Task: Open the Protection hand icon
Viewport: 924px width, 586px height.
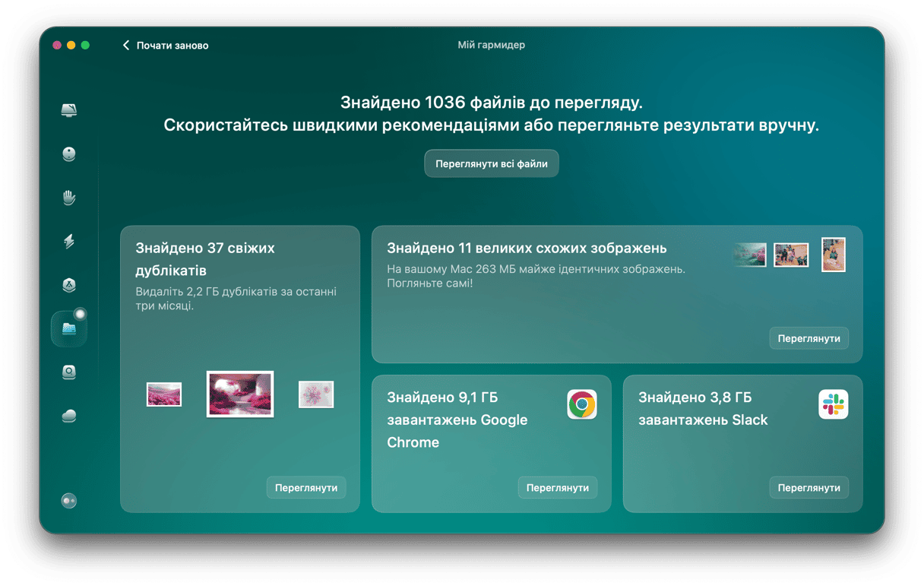Action: pos(69,198)
